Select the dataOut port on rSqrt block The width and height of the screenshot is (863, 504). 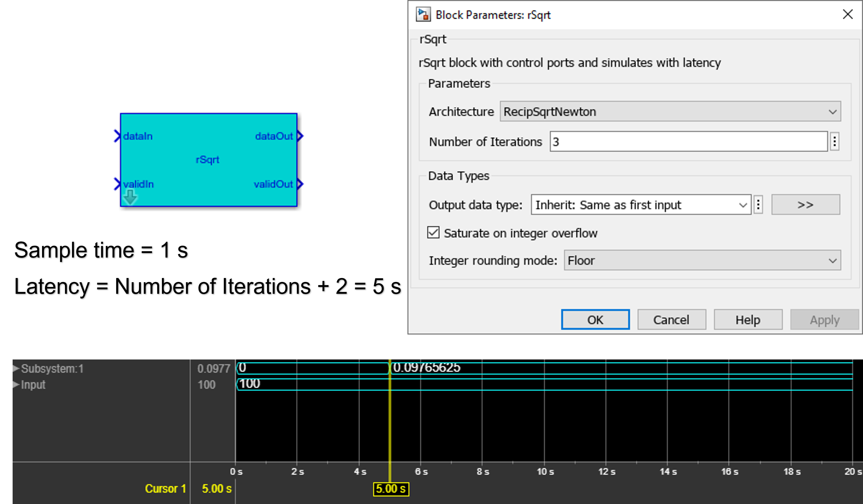click(x=300, y=136)
